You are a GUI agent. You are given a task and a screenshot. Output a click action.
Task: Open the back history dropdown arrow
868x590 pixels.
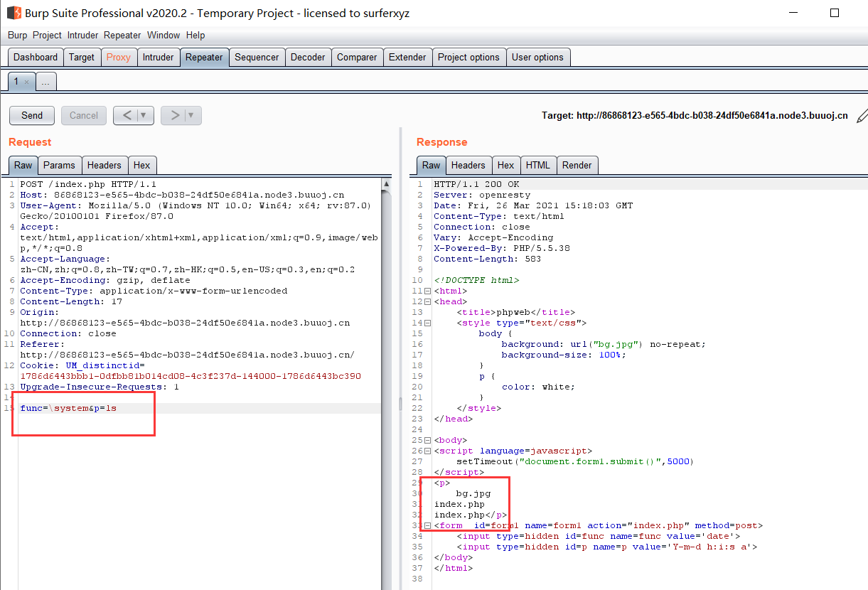click(144, 115)
